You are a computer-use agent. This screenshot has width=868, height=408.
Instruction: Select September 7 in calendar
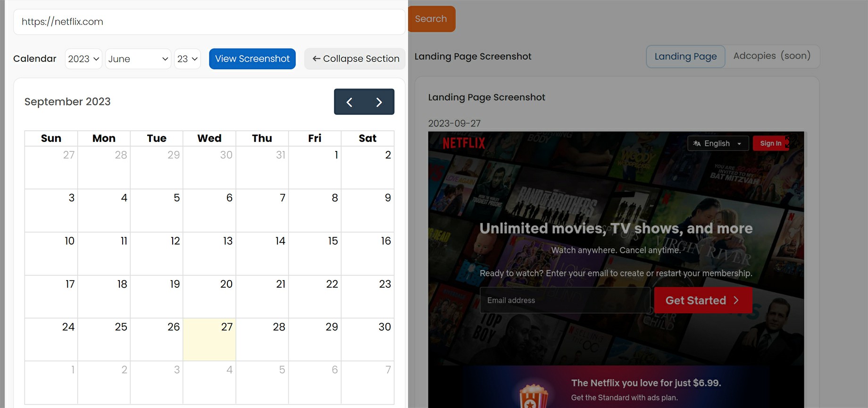262,211
